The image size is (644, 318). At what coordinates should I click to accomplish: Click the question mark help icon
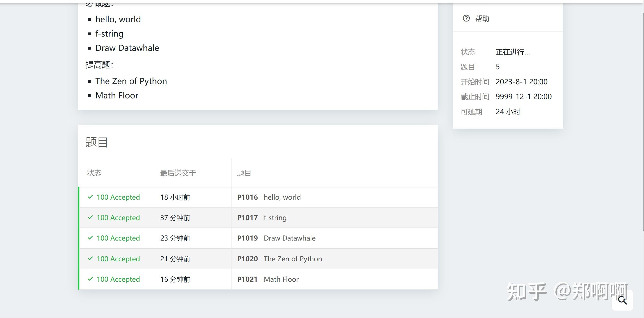coord(466,18)
